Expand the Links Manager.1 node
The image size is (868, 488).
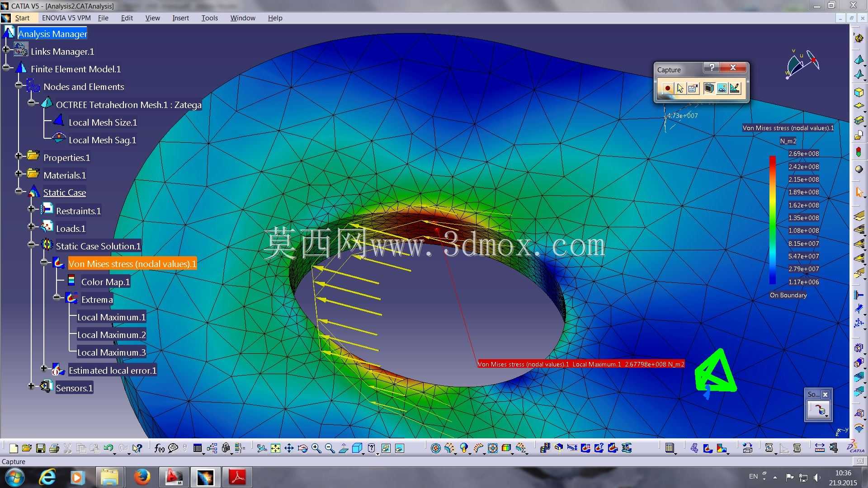click(6, 49)
